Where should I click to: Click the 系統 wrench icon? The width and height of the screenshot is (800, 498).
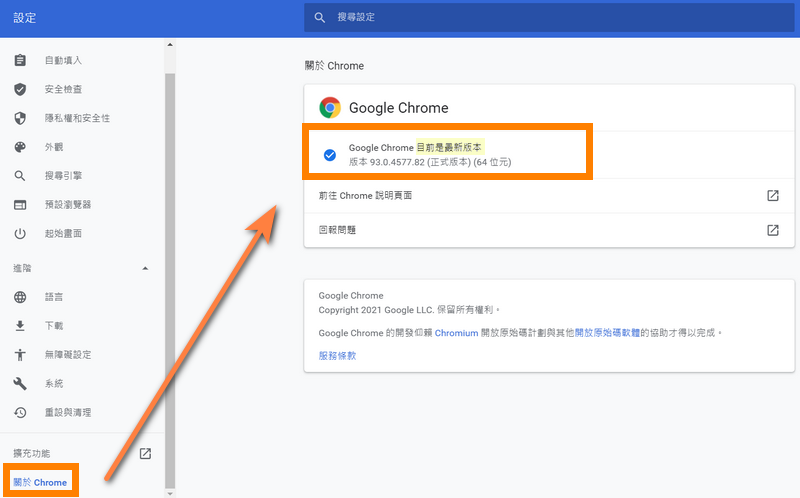(x=20, y=384)
